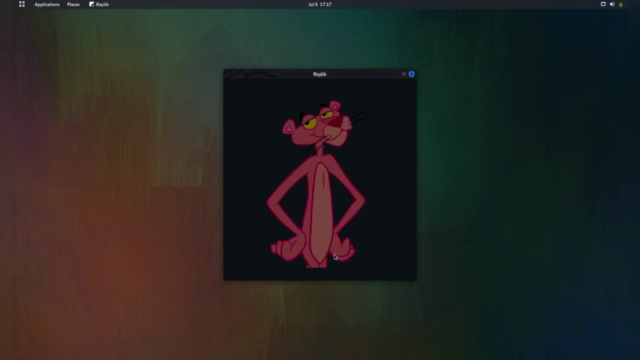
Task: Click the panther's ear on the left side
Action: [288, 127]
